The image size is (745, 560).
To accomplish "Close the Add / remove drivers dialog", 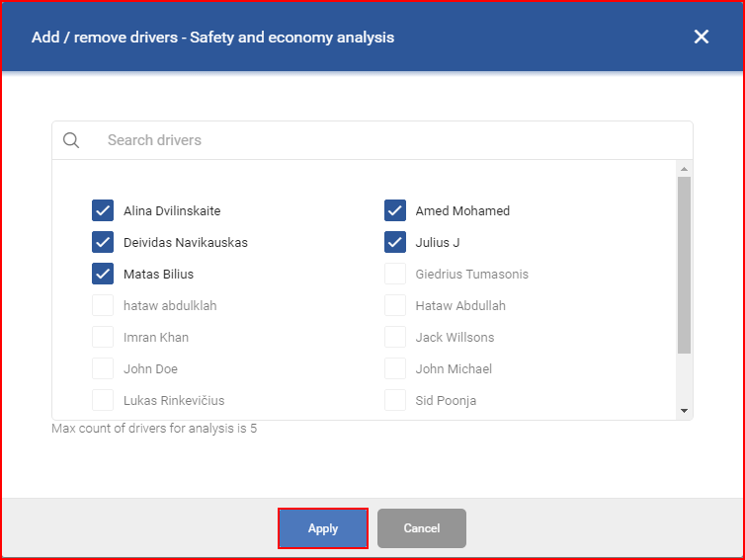I will pos(702,37).
